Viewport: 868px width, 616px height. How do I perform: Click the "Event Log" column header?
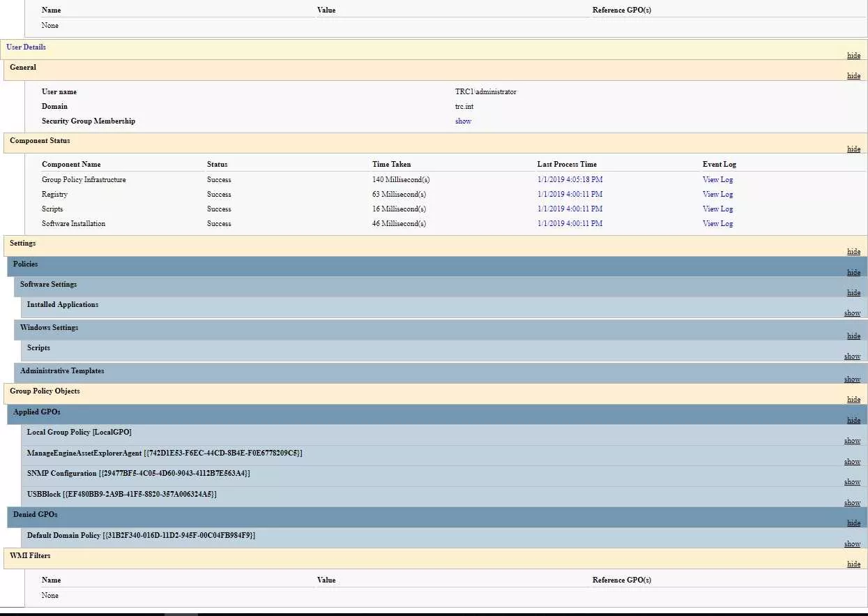point(719,165)
